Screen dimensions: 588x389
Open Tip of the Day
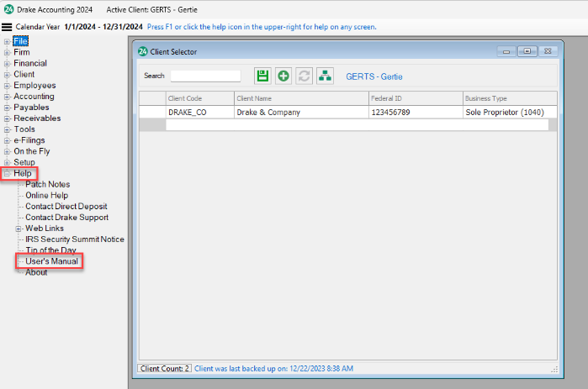(x=50, y=250)
